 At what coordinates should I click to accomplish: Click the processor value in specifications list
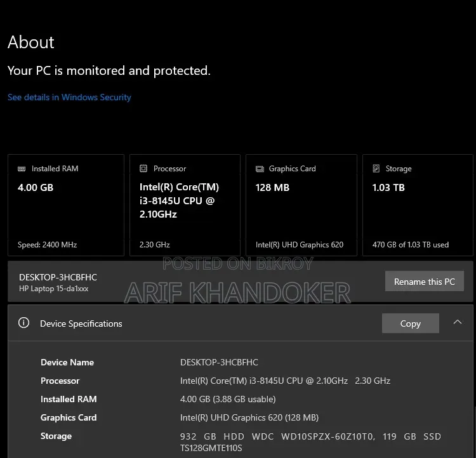coord(285,381)
